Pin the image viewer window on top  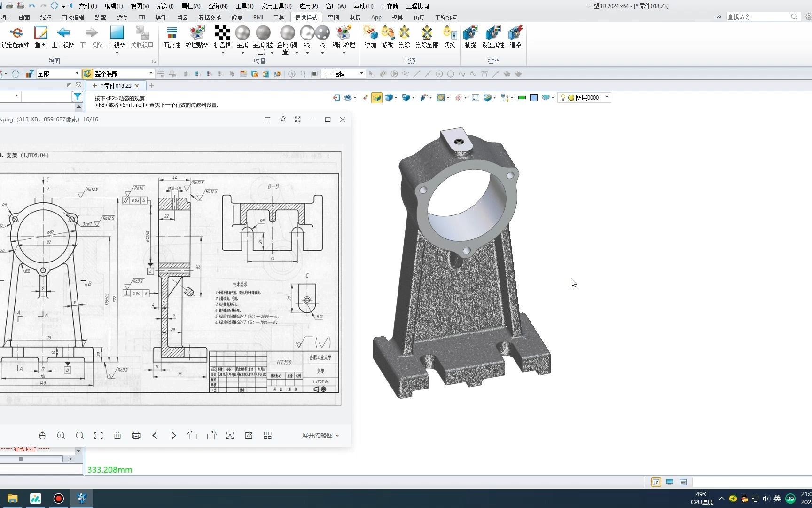[282, 119]
